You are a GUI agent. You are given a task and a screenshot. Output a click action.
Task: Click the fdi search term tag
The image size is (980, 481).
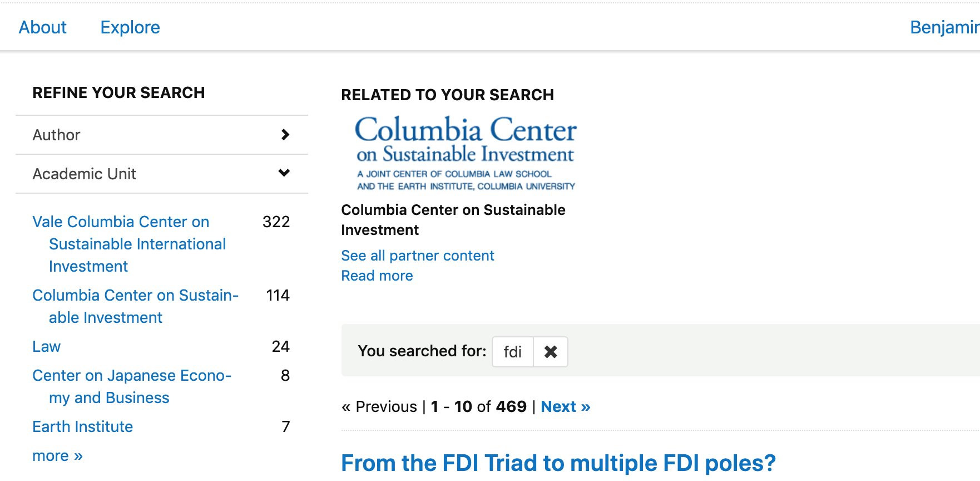point(512,352)
